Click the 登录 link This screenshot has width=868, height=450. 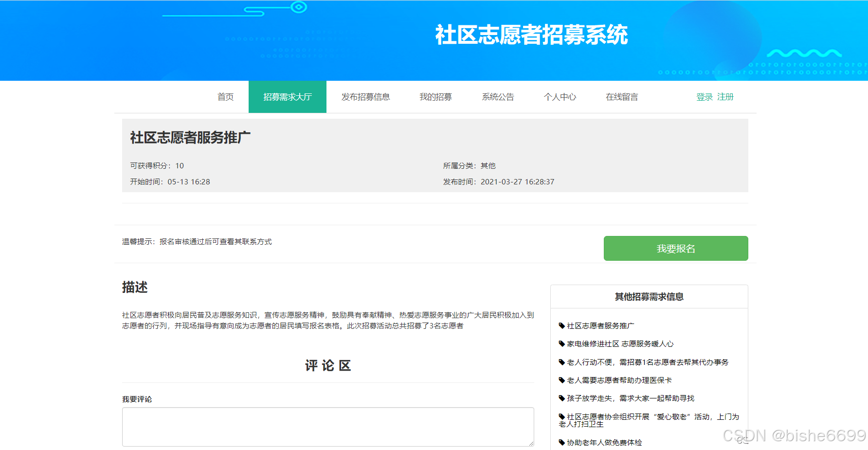click(705, 97)
